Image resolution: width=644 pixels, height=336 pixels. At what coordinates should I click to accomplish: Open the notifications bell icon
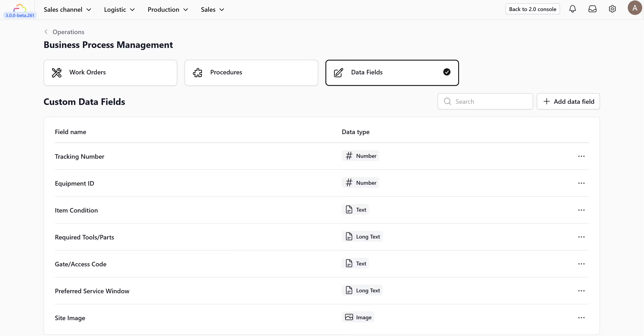572,9
